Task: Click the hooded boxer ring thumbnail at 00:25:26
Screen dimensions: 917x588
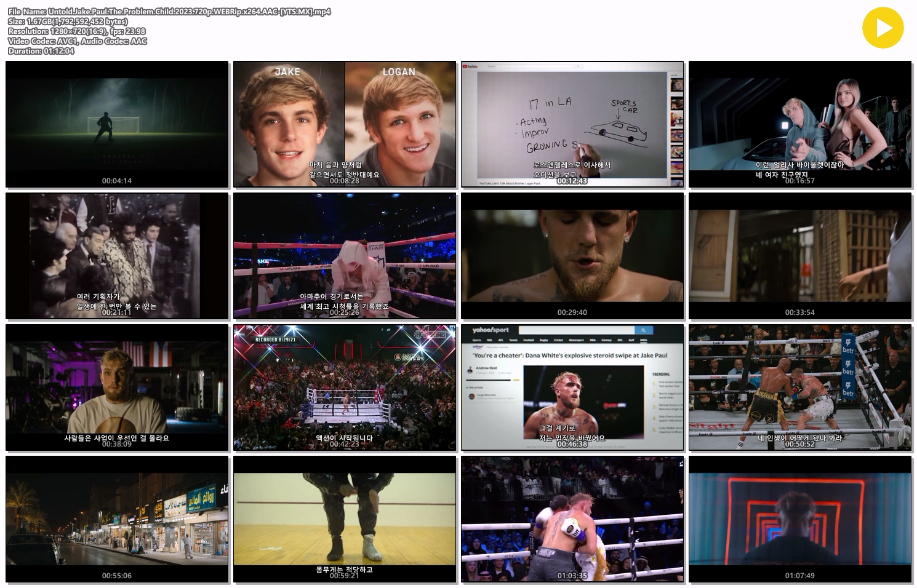Action: [x=345, y=256]
